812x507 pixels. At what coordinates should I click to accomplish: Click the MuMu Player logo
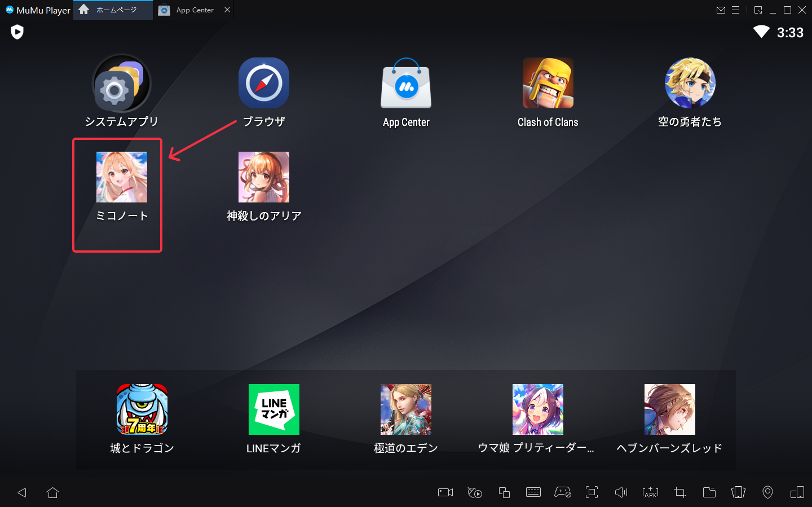10,10
